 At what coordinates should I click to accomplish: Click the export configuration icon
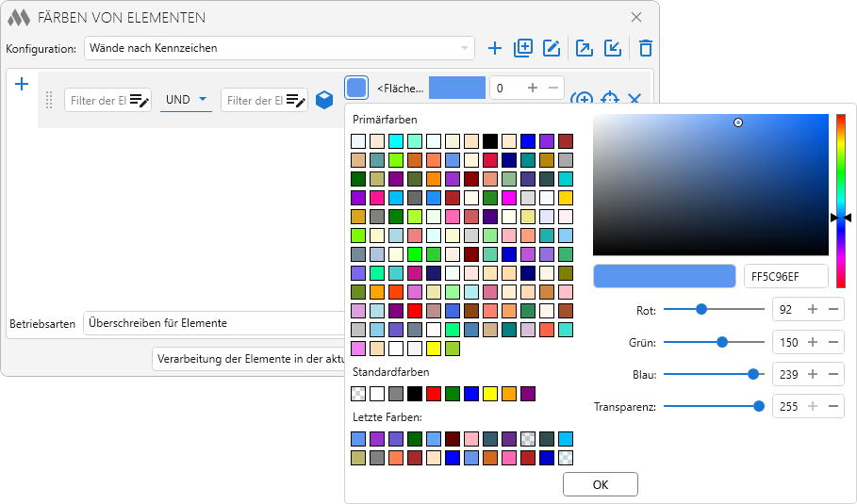585,48
